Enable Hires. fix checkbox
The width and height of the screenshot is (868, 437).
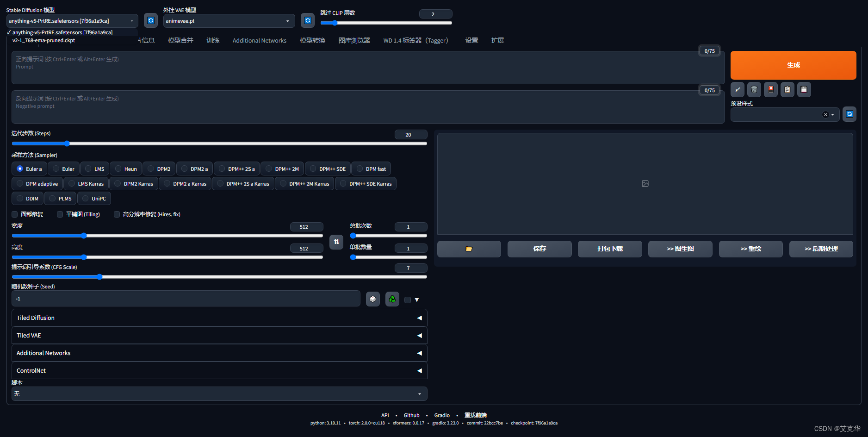117,214
